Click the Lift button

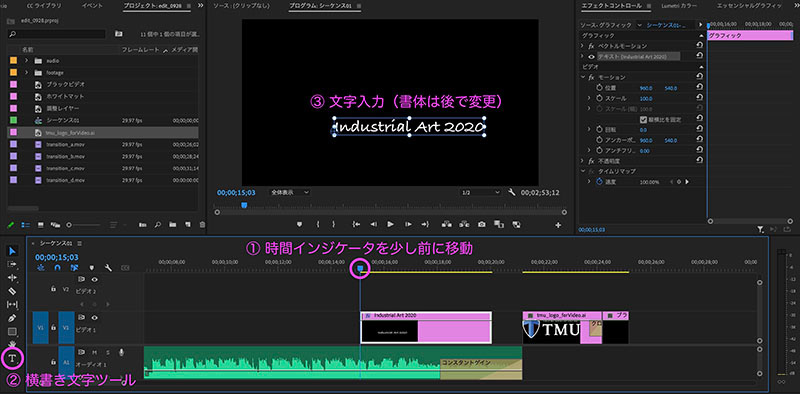(x=447, y=224)
